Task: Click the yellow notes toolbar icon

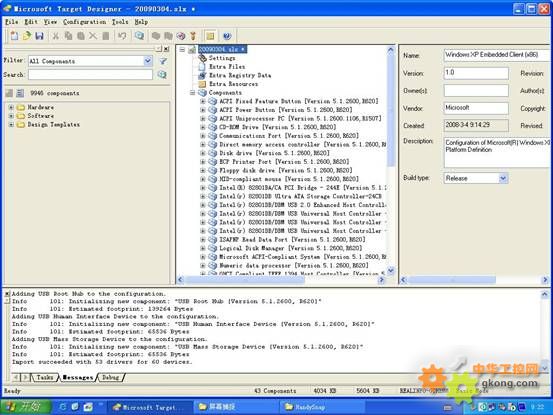Action: point(210,36)
